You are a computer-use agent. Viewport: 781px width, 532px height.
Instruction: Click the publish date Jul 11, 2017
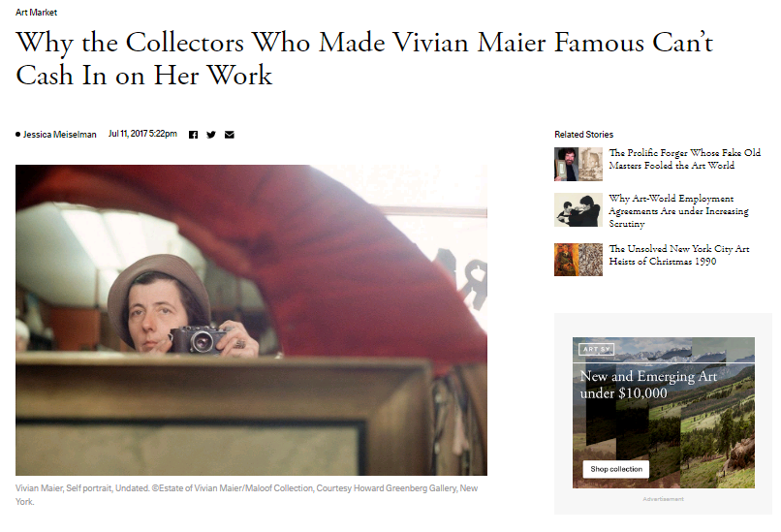coord(142,134)
